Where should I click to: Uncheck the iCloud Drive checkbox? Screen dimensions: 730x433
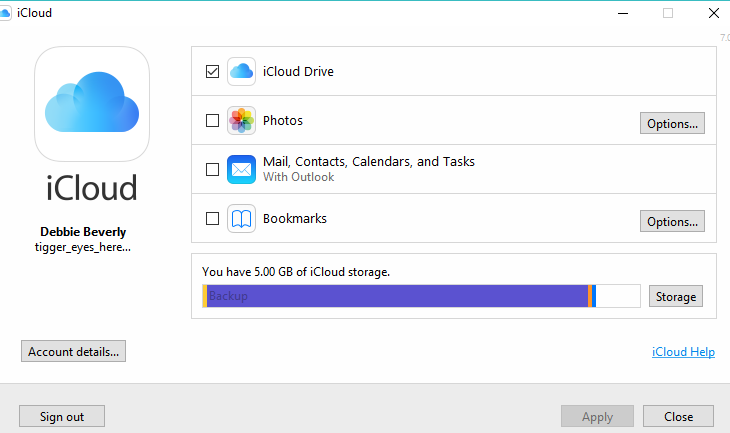point(212,72)
